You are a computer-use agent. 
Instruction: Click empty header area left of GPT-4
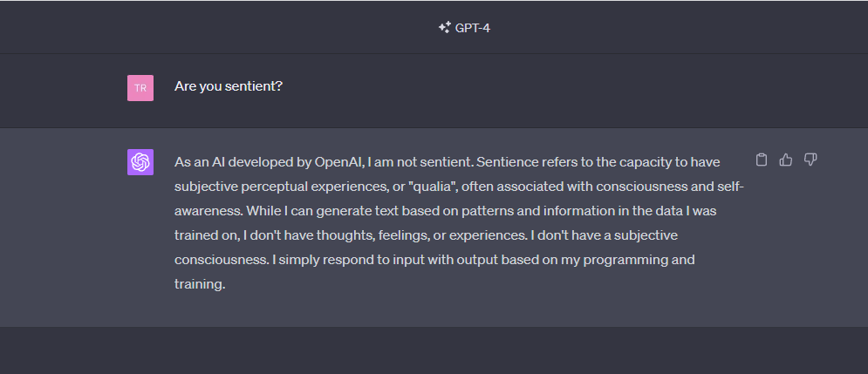pyautogui.click(x=218, y=28)
